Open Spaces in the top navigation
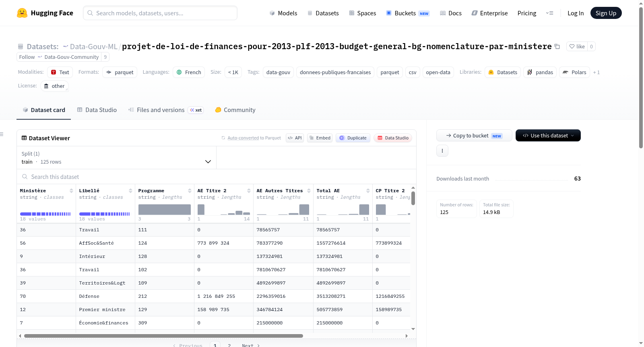 pos(362,13)
